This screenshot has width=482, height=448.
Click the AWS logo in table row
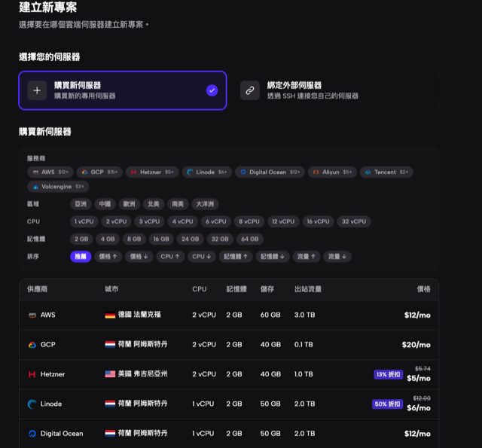(x=32, y=315)
